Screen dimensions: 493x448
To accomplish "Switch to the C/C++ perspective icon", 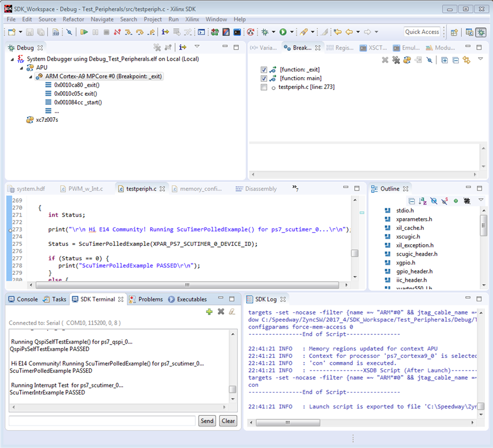I will coord(469,32).
